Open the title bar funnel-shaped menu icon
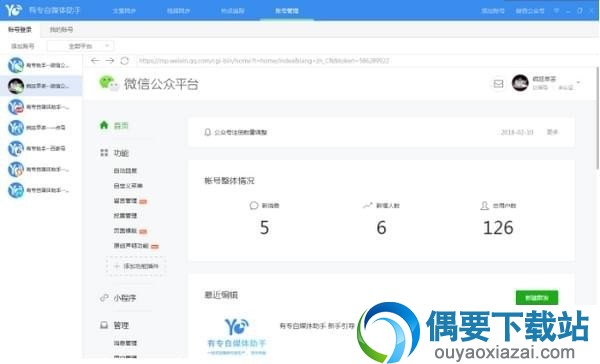The width and height of the screenshot is (600, 364). point(556,11)
